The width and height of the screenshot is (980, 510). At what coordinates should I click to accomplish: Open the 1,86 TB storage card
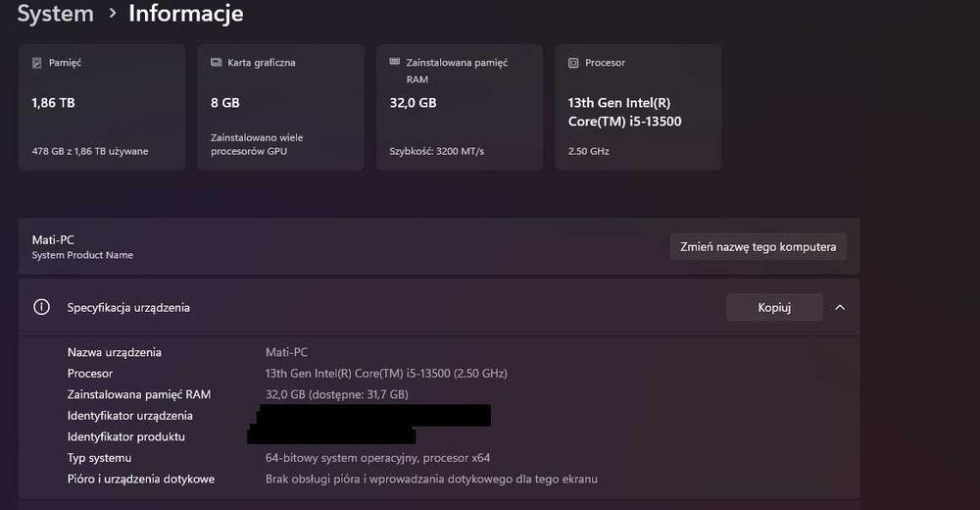[x=102, y=106]
